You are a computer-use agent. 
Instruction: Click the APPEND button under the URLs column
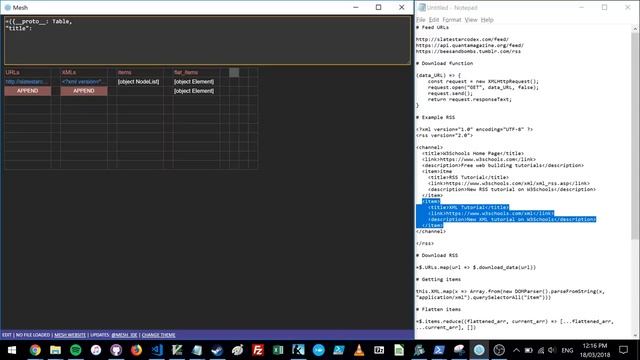(x=28, y=91)
